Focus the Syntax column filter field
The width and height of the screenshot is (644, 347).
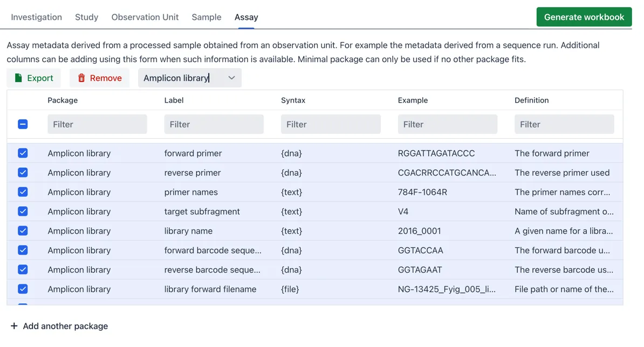click(x=331, y=124)
